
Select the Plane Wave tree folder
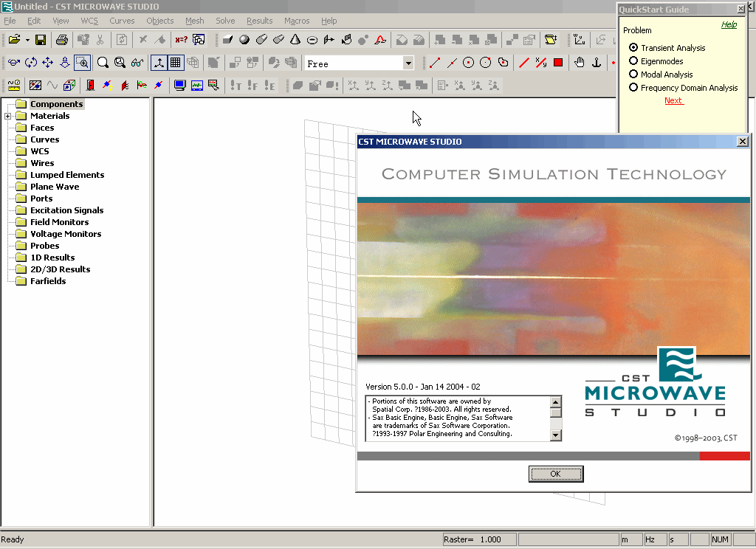coord(55,187)
